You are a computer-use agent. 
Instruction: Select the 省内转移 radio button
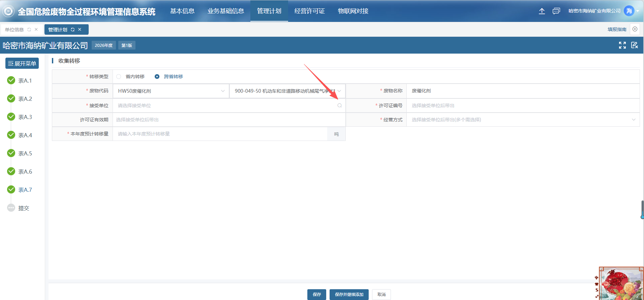(x=119, y=77)
